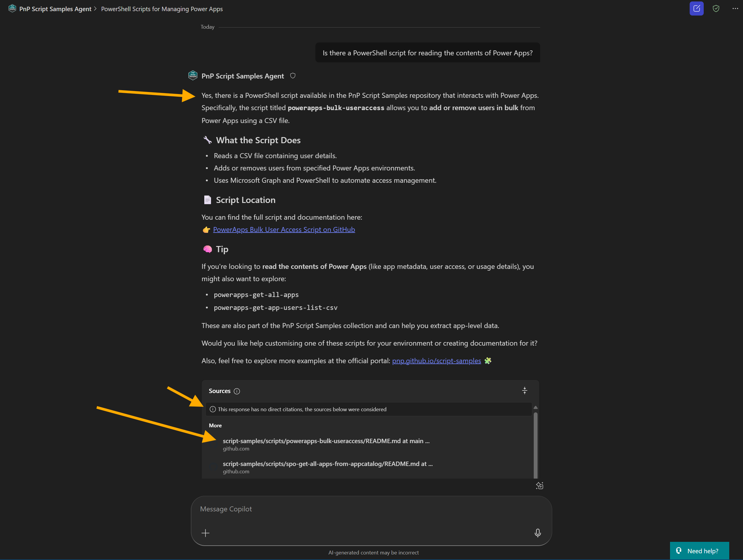The image size is (743, 560).
Task: Open the spo-get-all-apps-from-appcatalog README source
Action: (327, 464)
